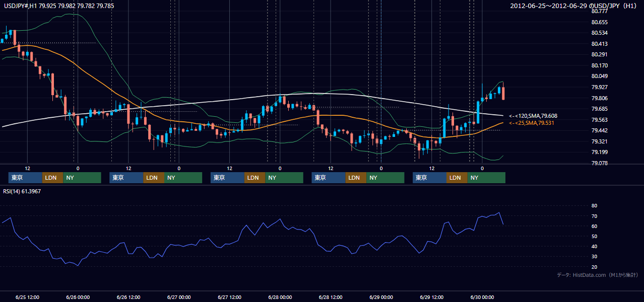Click RSI axis level 40
This screenshot has width=644, height=302.
594,246
